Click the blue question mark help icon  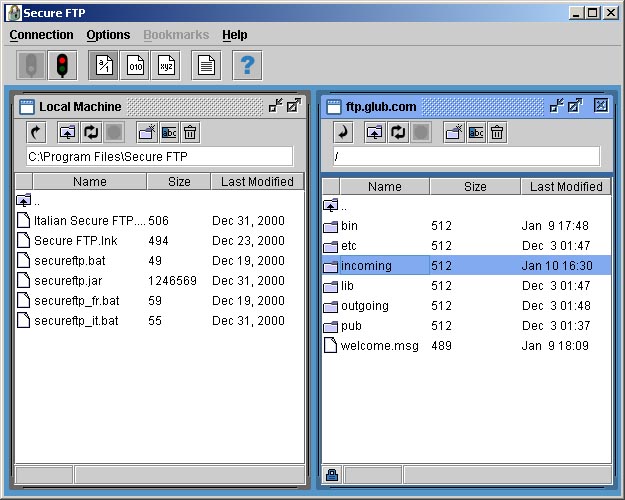click(247, 65)
